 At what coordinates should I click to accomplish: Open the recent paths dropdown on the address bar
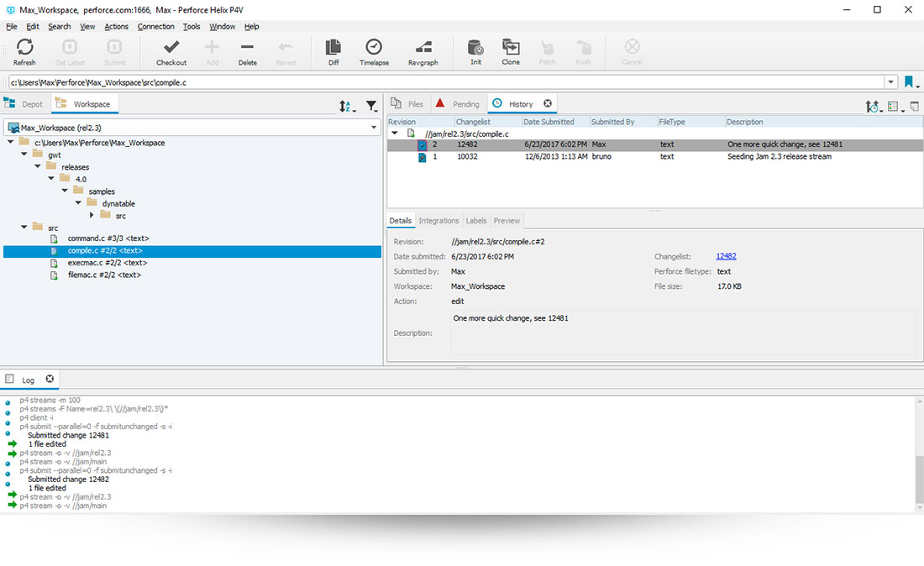click(892, 81)
